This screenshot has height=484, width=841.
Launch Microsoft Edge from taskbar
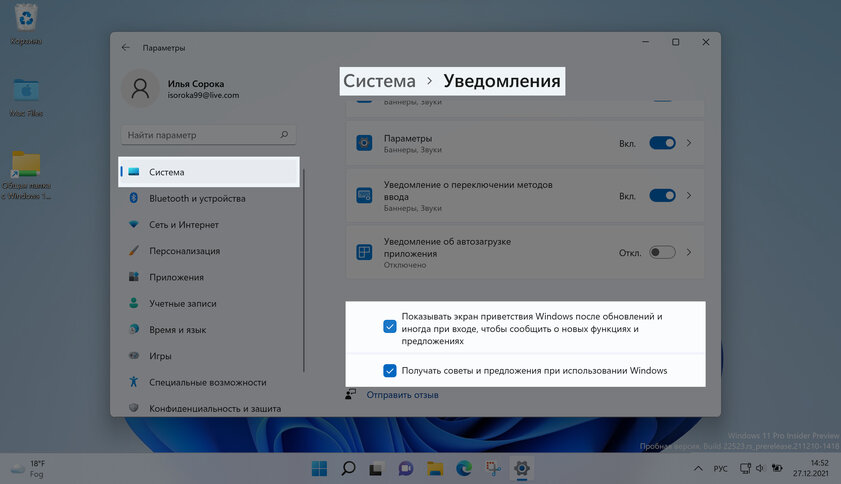pyautogui.click(x=464, y=468)
